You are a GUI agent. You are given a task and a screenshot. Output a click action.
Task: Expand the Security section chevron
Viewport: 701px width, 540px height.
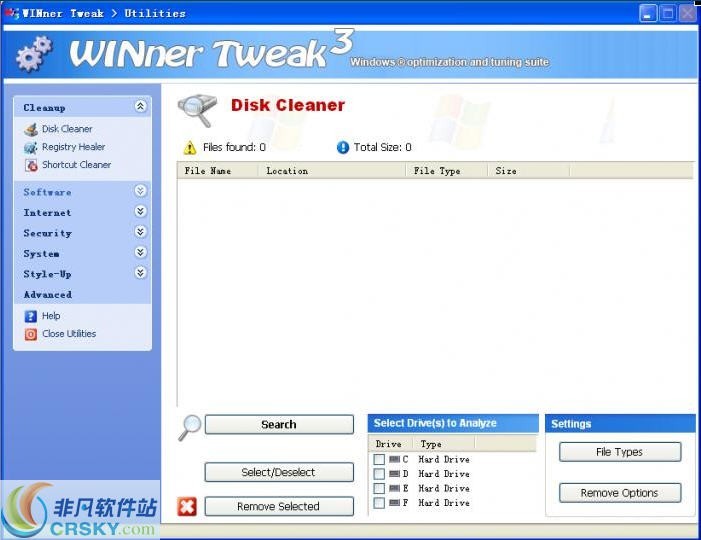coord(140,232)
